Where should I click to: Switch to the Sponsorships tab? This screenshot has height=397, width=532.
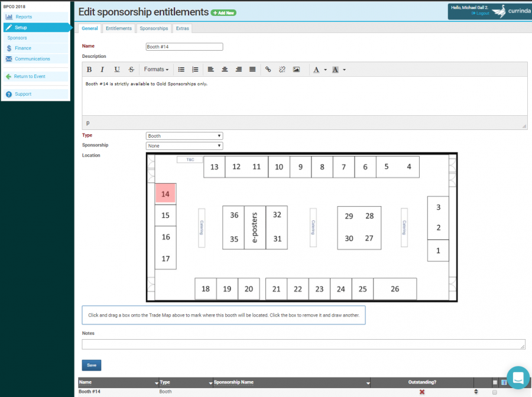[154, 28]
